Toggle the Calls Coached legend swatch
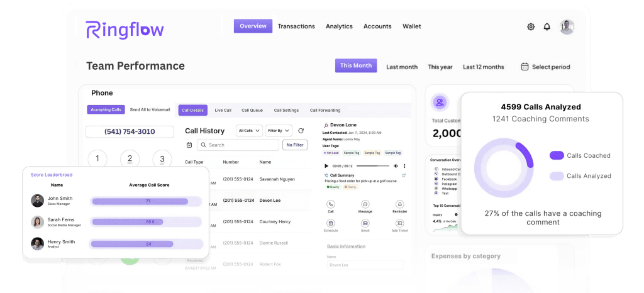Screen dimensions: 644x293 [x=556, y=155]
